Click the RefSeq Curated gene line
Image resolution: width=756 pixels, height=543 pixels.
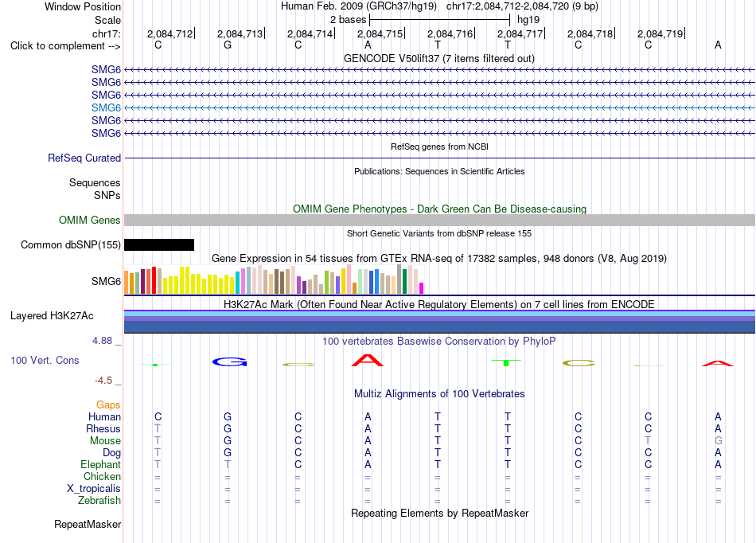439,158
